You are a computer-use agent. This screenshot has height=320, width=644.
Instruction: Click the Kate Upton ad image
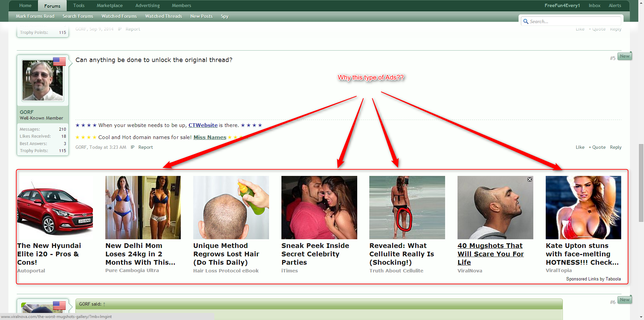[x=583, y=207]
